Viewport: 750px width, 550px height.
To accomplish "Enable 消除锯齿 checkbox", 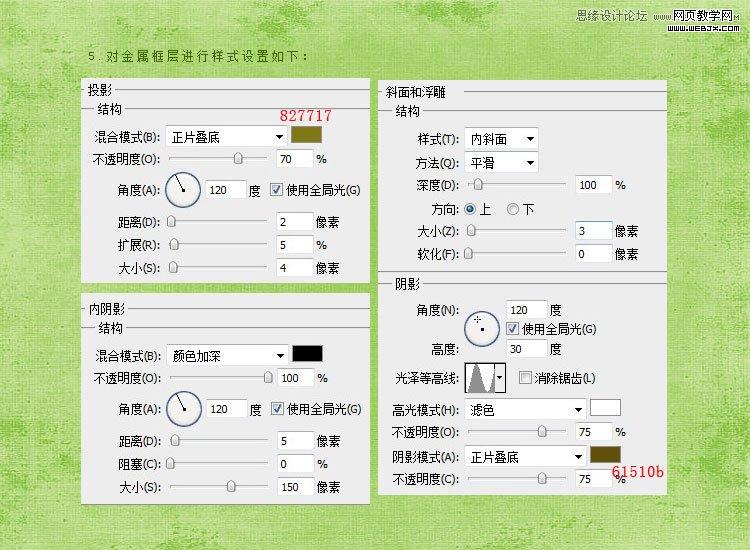I will tap(525, 378).
